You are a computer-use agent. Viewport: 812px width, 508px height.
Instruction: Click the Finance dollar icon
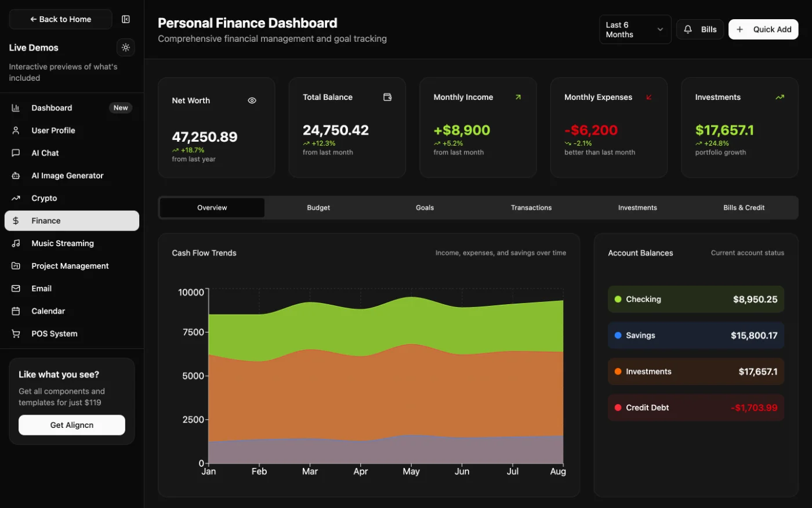click(x=16, y=221)
